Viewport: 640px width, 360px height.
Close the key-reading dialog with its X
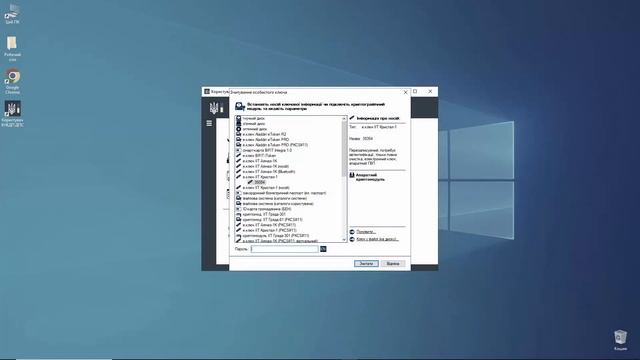coord(405,92)
